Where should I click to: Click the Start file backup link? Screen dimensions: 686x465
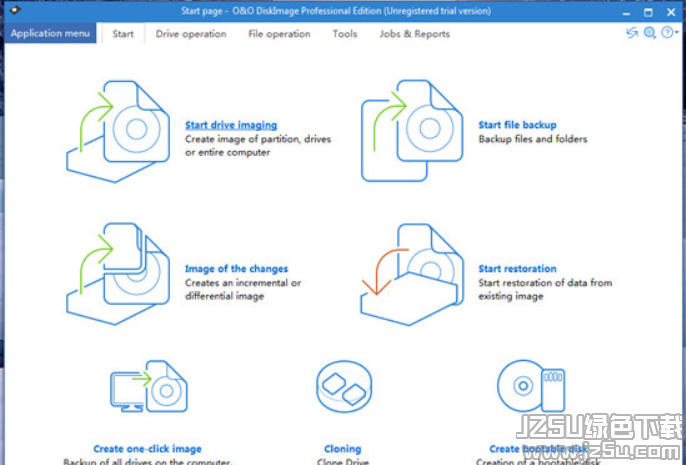click(518, 125)
